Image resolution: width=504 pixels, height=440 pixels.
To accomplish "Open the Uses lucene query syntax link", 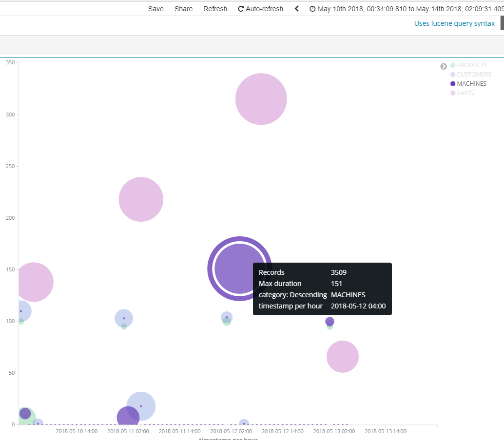I will click(454, 23).
